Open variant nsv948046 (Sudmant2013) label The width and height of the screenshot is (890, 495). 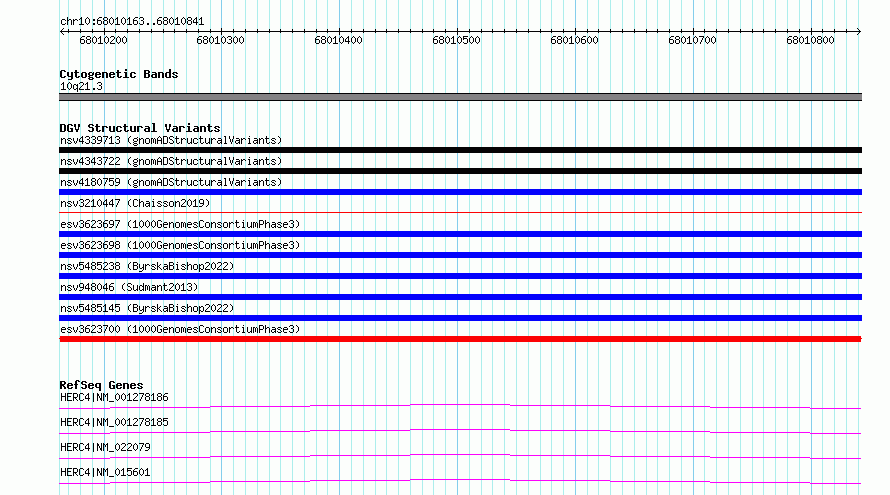point(129,287)
